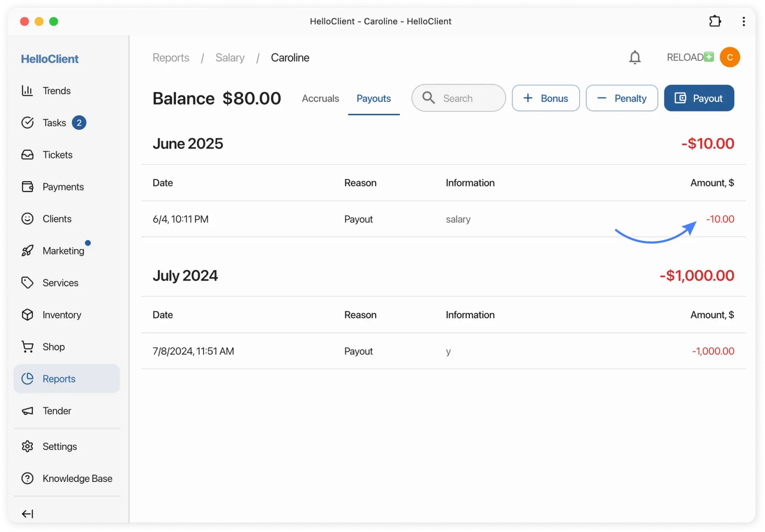Screen dimensions: 765x532
Task: Switch to the Accruals tab
Action: (x=320, y=98)
